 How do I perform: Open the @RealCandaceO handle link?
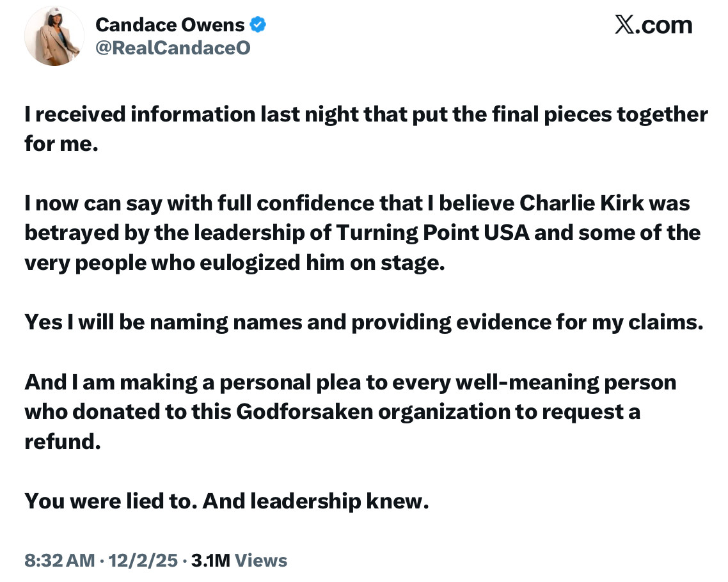173,47
